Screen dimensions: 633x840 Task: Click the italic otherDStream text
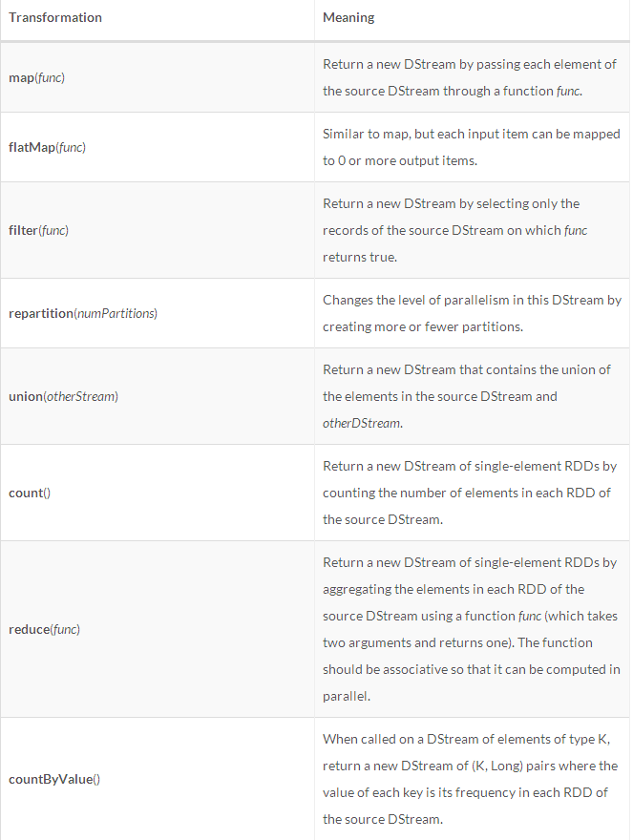pos(362,423)
